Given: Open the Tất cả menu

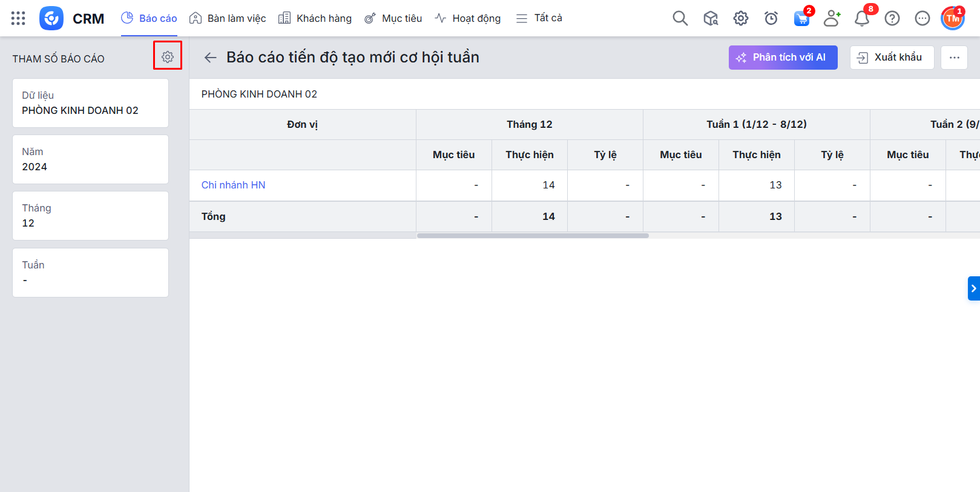Looking at the screenshot, I should click(x=539, y=18).
